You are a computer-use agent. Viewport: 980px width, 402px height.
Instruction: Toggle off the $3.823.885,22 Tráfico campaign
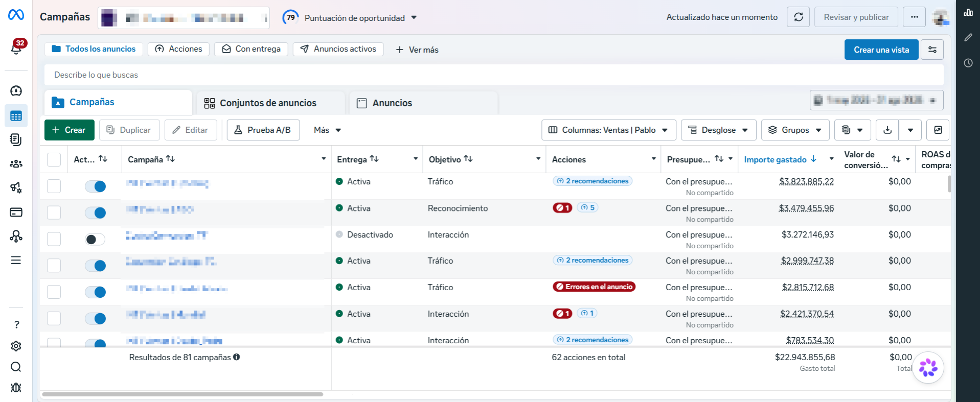click(x=95, y=186)
